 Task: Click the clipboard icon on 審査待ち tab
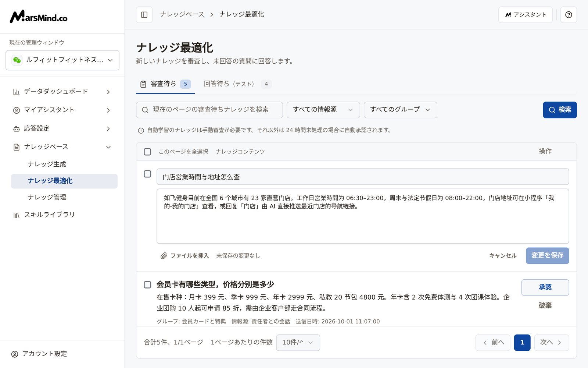click(x=143, y=84)
